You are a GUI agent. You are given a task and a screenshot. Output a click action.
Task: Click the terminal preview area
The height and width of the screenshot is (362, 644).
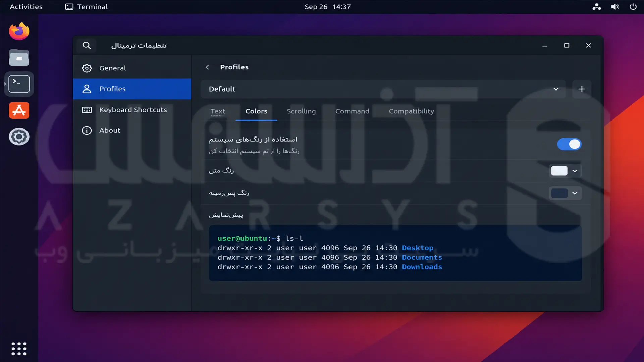395,253
